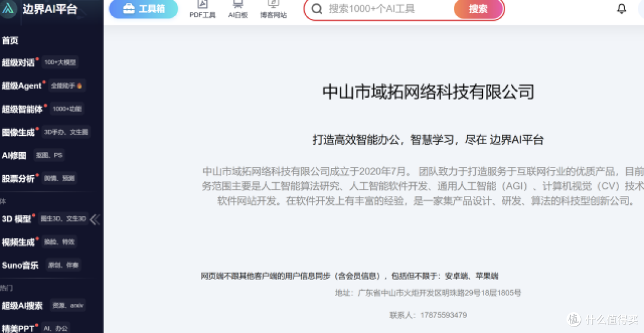The width and height of the screenshot is (644, 333).
Task: Click the 边界AI平台 logo icon
Action: point(8,8)
